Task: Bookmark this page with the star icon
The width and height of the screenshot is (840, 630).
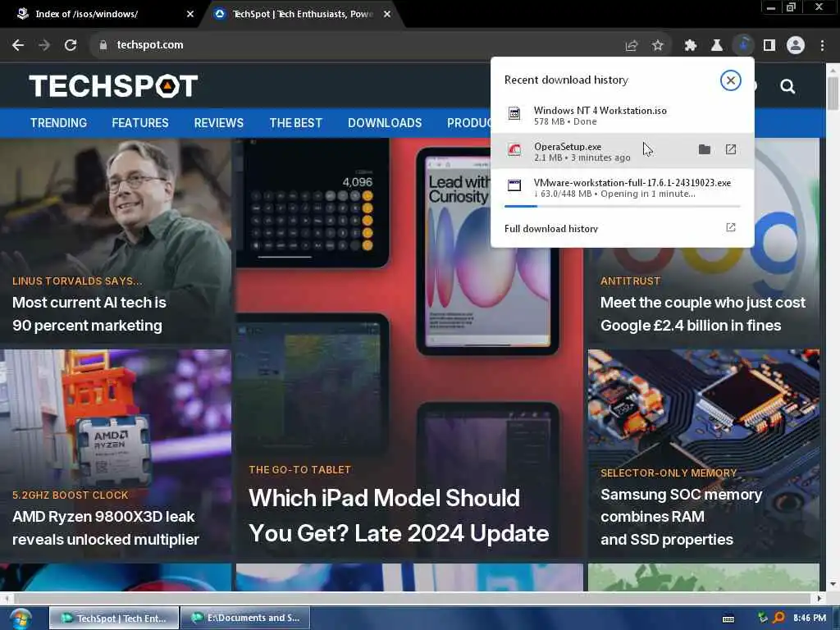Action: (658, 46)
